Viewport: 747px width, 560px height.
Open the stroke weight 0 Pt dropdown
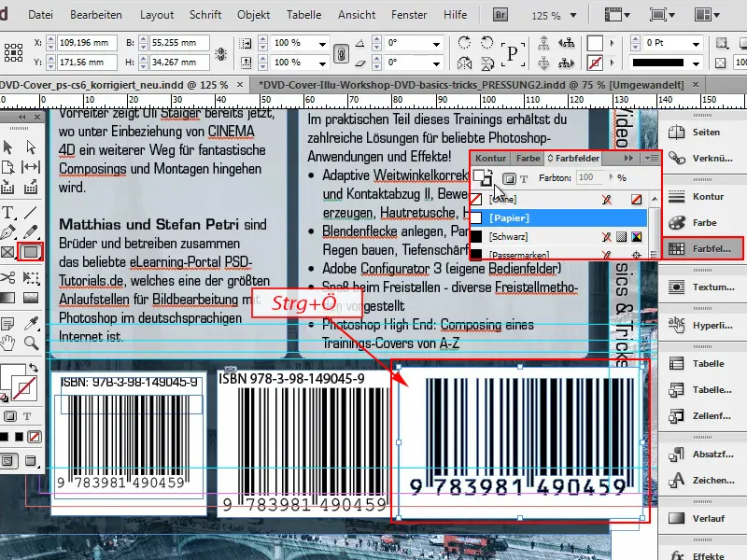point(696,44)
